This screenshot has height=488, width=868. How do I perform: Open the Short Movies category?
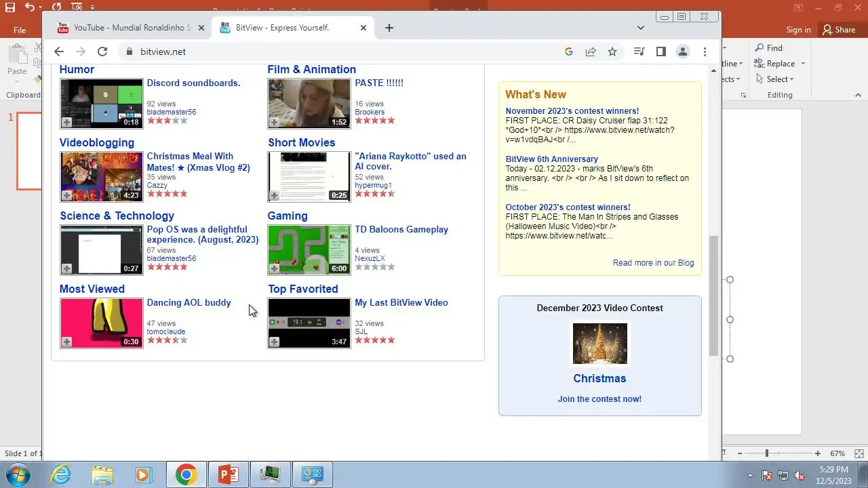coord(301,142)
